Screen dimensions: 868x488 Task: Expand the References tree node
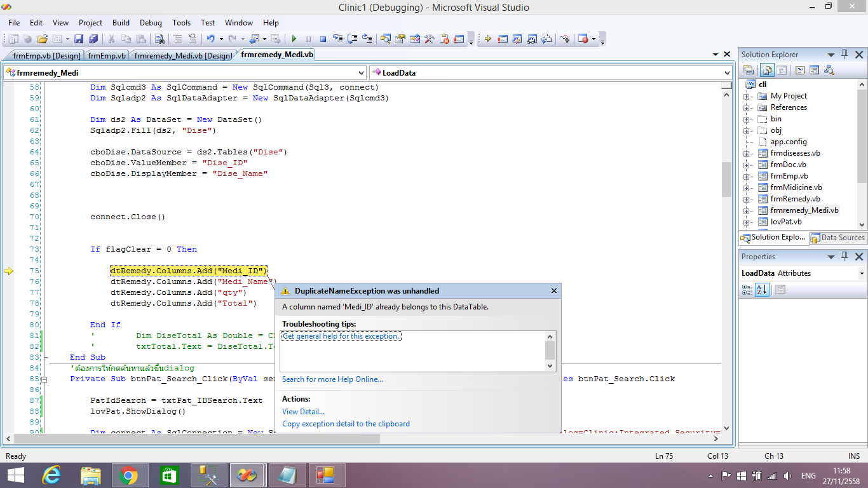tap(747, 107)
